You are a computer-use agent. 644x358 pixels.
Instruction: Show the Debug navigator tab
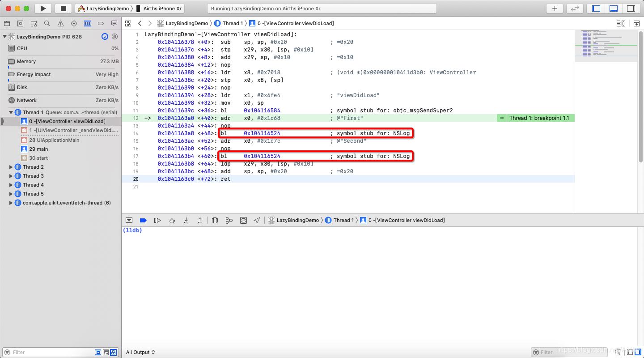87,23
